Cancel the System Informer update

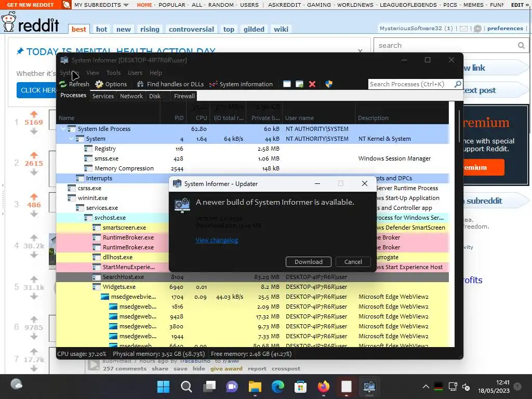[x=353, y=262]
